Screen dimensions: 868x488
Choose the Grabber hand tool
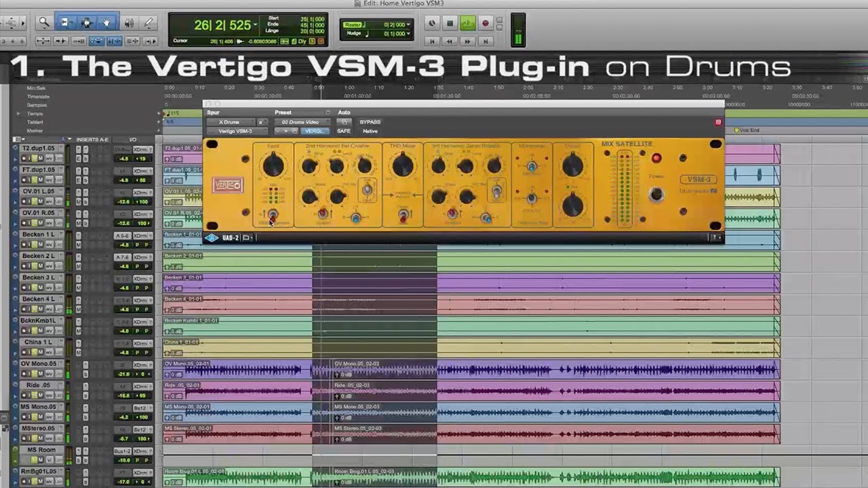106,22
